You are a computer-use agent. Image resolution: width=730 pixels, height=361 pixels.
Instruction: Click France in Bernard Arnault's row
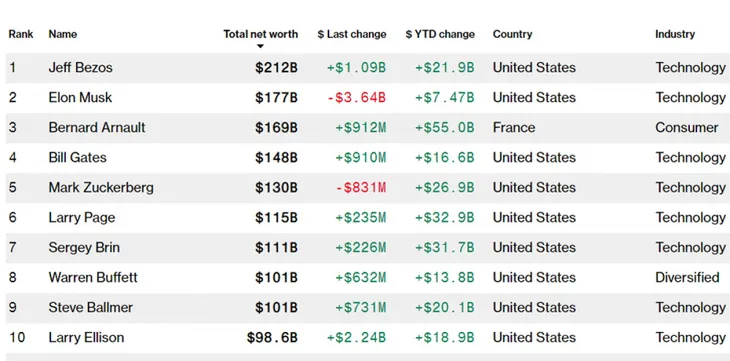click(514, 128)
